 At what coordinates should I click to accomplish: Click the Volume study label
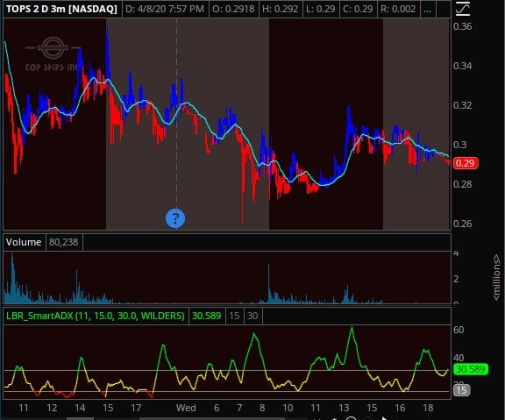click(x=24, y=242)
